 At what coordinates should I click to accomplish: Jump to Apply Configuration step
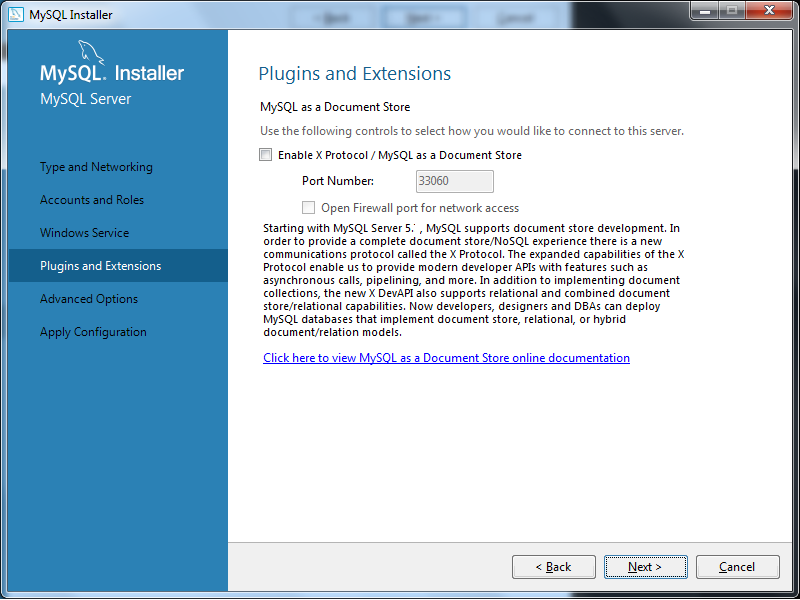coord(93,332)
